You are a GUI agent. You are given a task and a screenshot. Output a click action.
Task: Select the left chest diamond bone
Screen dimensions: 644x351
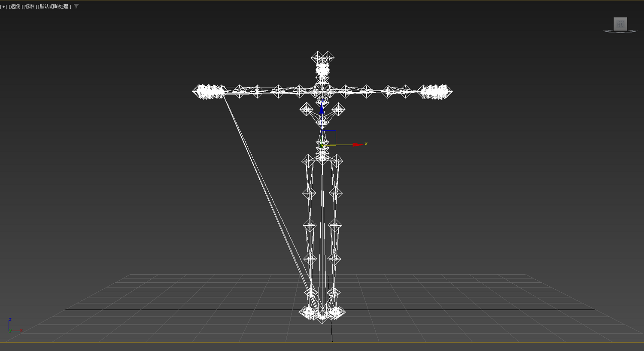[307, 109]
